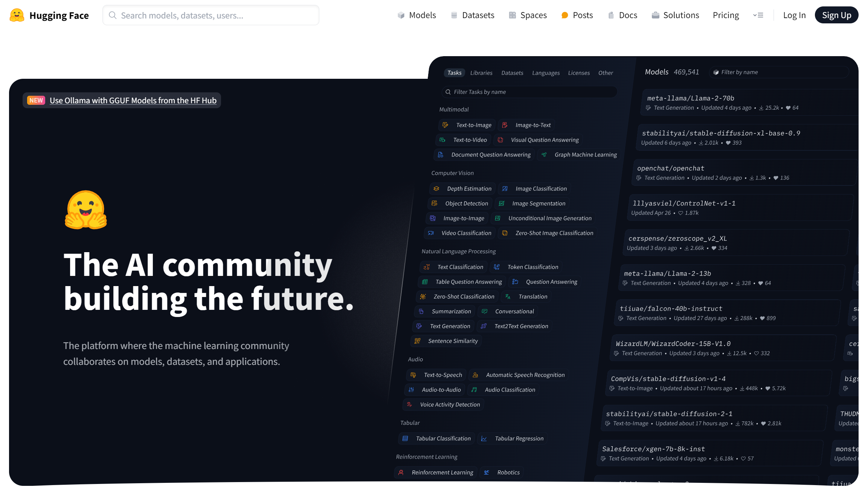
Task: Expand the more menu dropdown in navbar
Action: [758, 15]
